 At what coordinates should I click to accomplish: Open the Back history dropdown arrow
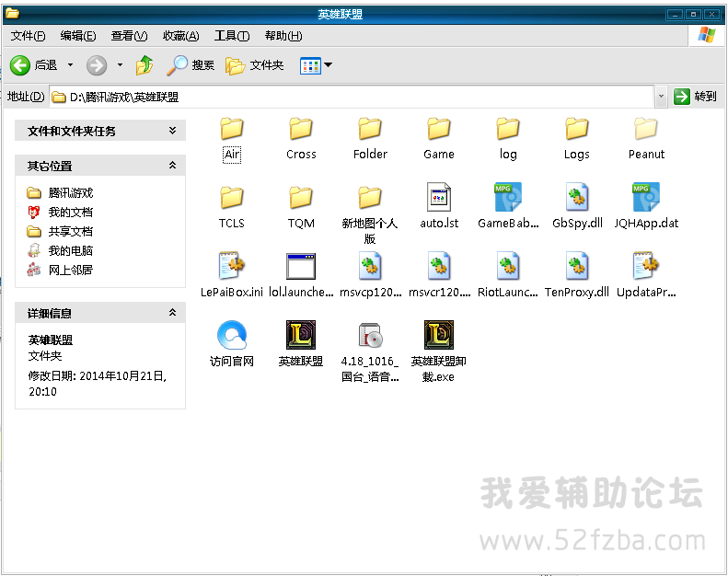tap(71, 65)
